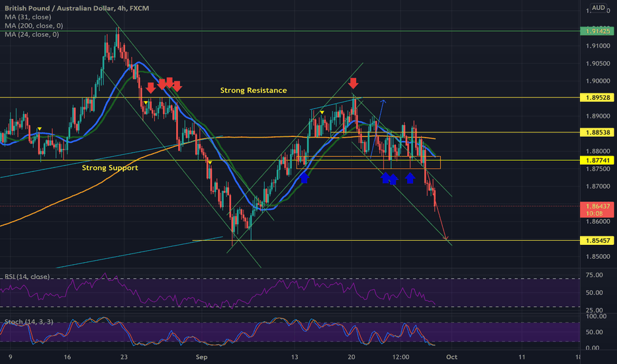The image size is (617, 364).
Task: Click the 50.00 Stoch scale value
Action: pyautogui.click(x=594, y=332)
